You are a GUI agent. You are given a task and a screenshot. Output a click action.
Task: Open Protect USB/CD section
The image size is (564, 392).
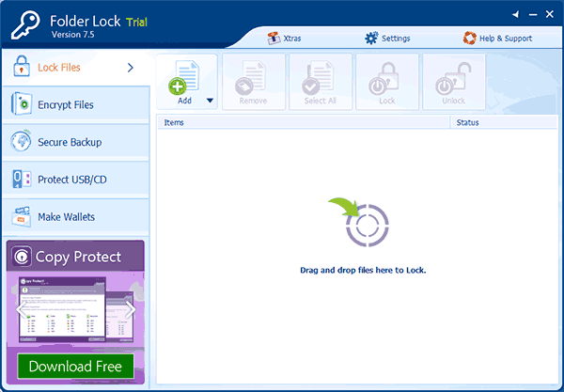coord(76,180)
